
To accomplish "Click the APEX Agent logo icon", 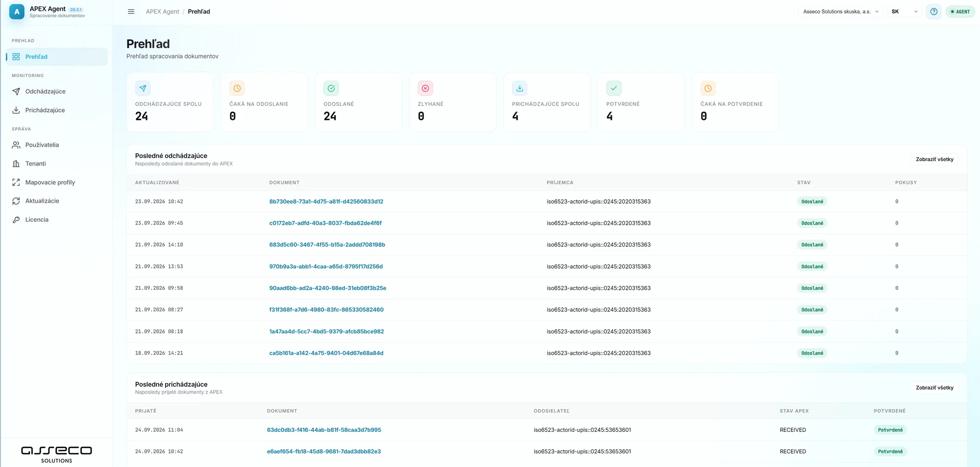I will tap(17, 12).
